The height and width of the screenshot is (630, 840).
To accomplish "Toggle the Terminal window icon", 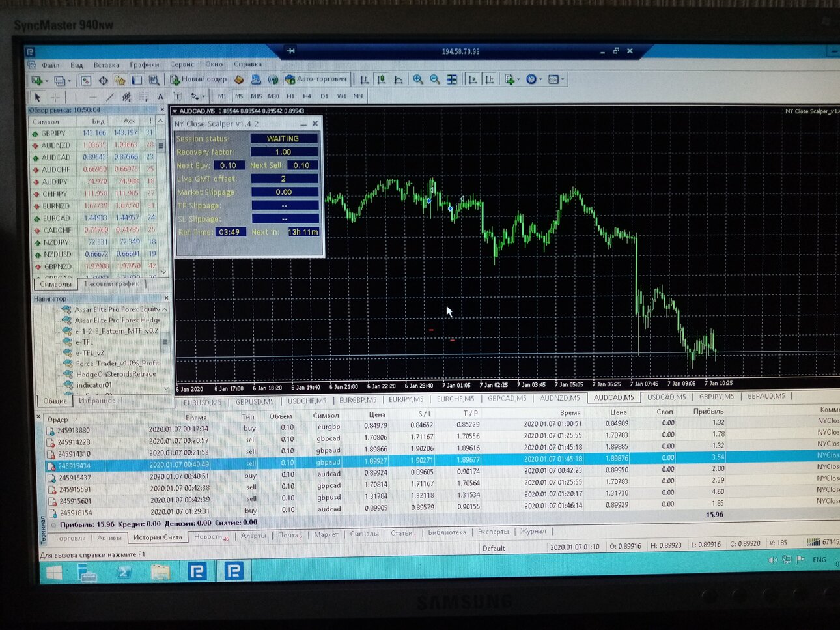I will (x=137, y=80).
